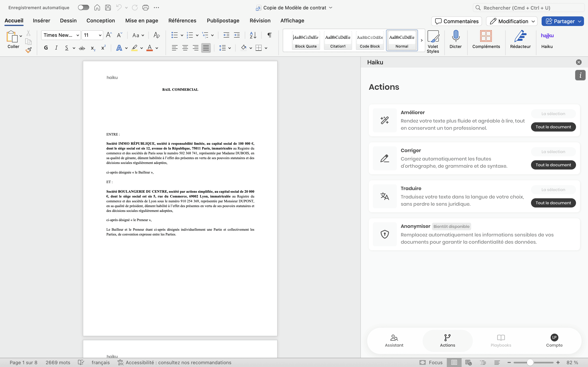
Task: Show paragraph marks with the pilcrow icon
Action: [269, 35]
